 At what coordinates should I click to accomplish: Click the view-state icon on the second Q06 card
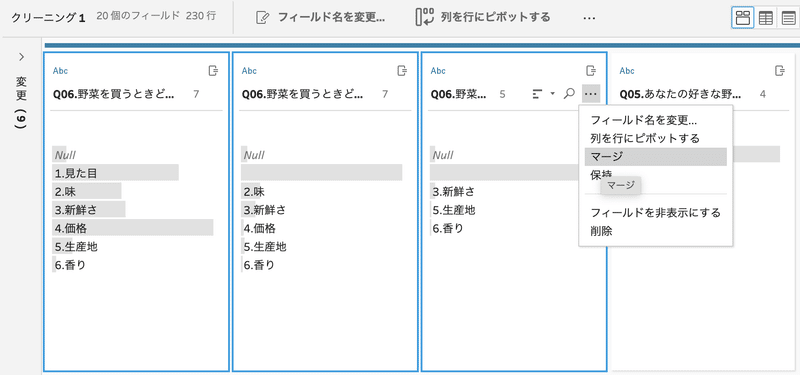402,70
